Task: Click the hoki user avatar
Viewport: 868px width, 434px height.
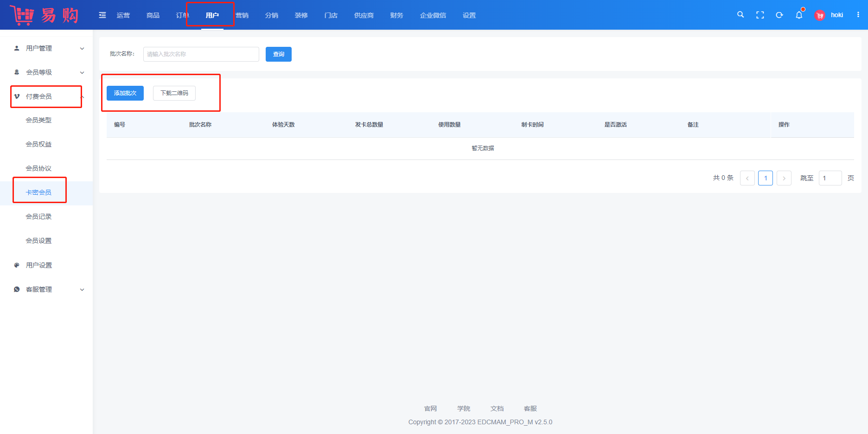Action: tap(820, 15)
